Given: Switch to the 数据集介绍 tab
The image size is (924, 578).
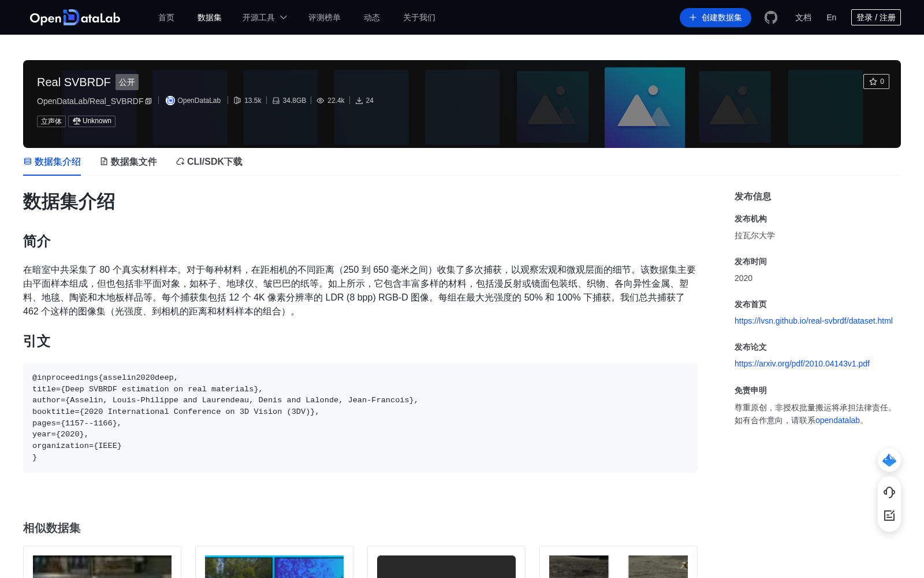Looking at the screenshot, I should click(x=52, y=162).
